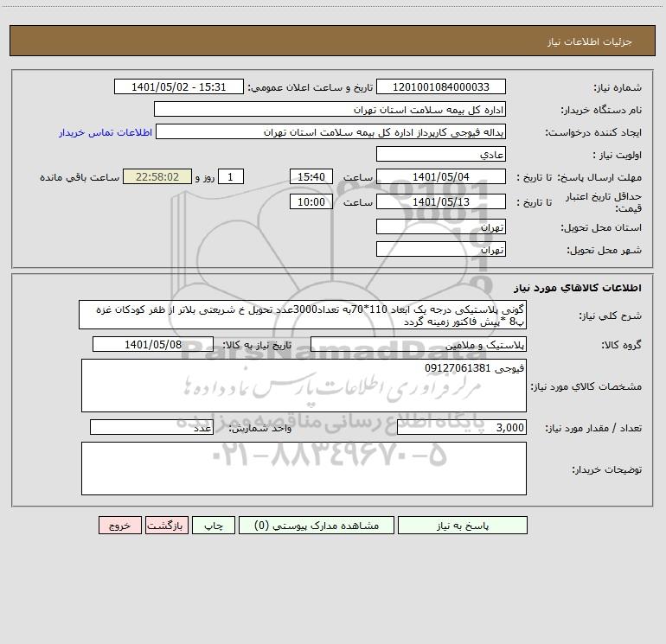Click the goods group field 'پلاستیک و ملامین'
The width and height of the screenshot is (666, 644).
(419, 344)
